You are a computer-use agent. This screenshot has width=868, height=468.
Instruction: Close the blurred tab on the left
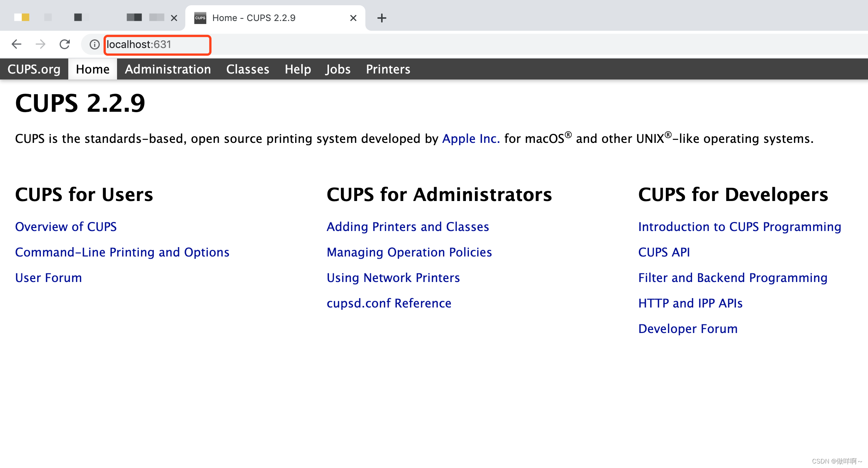pyautogui.click(x=174, y=18)
